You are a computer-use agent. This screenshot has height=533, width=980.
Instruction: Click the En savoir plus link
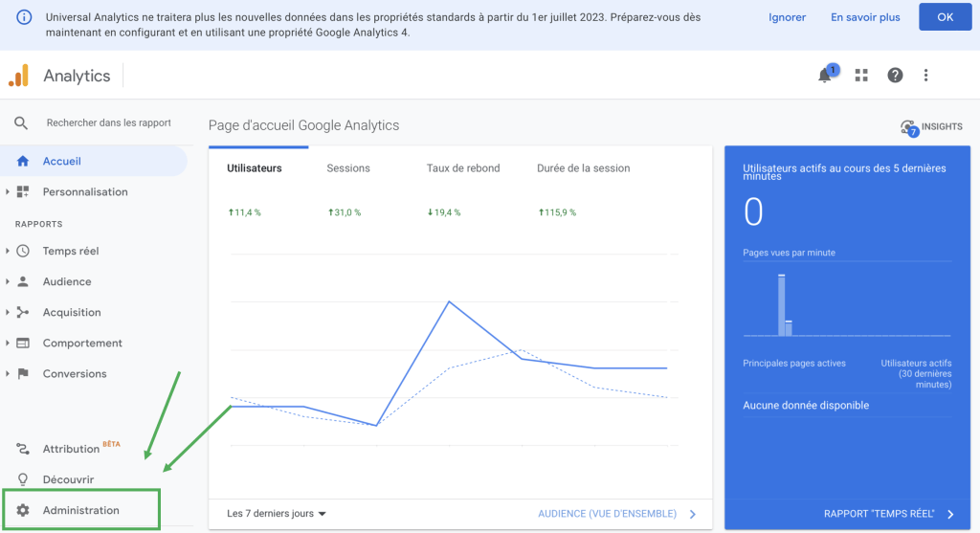tap(865, 17)
